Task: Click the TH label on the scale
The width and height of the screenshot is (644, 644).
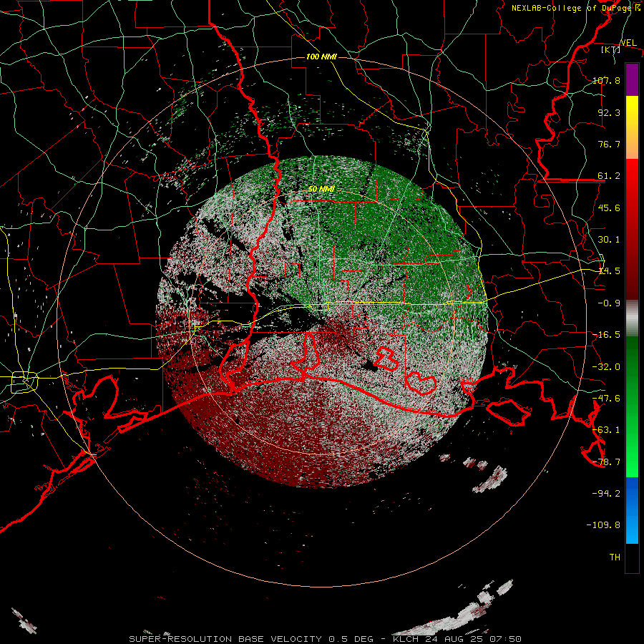Action: point(615,557)
